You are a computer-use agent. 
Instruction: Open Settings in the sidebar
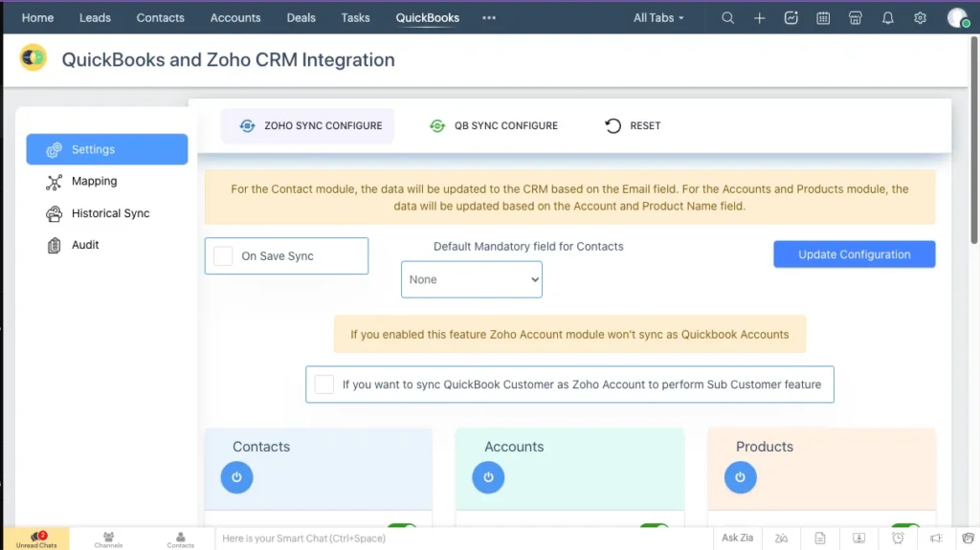(x=107, y=149)
